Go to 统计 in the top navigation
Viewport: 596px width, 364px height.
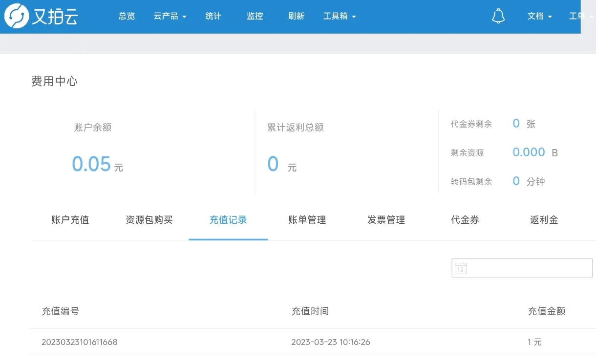(213, 16)
